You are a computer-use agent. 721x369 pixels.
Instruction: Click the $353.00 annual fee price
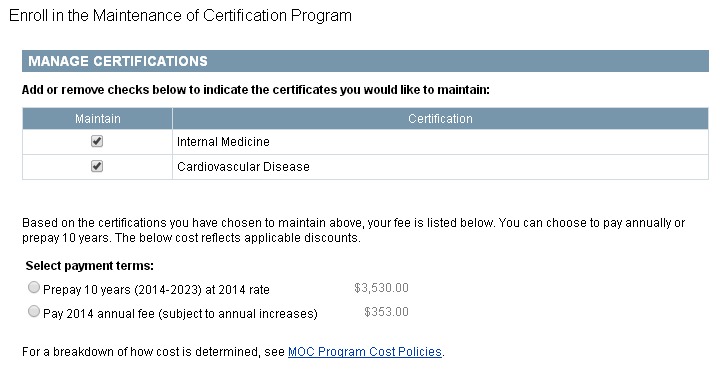coord(386,312)
